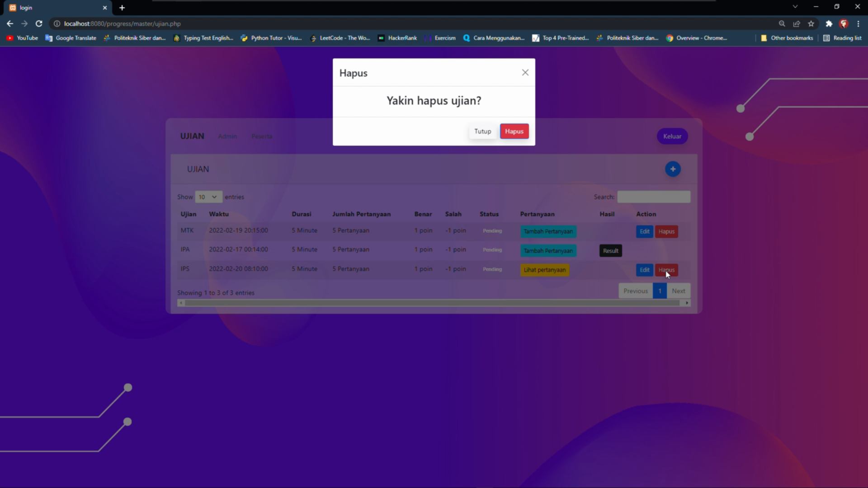Viewport: 868px width, 488px height.
Task: Open the Chrome three-dot menu
Action: tap(858, 23)
